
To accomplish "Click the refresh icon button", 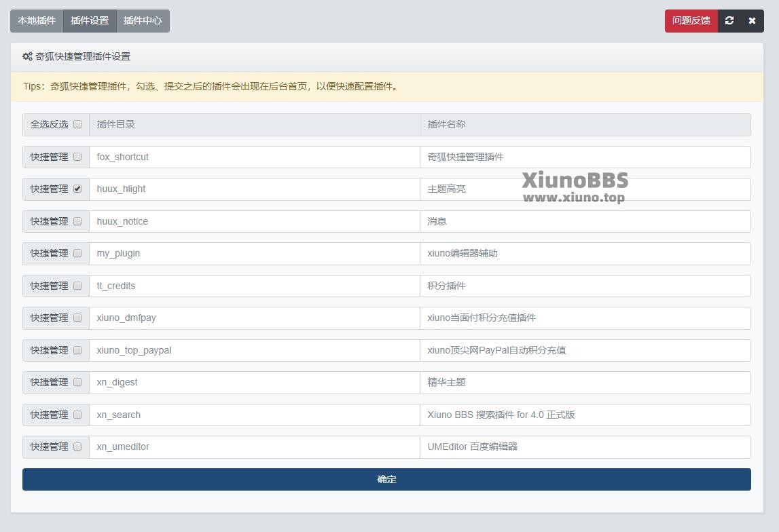I will (x=729, y=21).
